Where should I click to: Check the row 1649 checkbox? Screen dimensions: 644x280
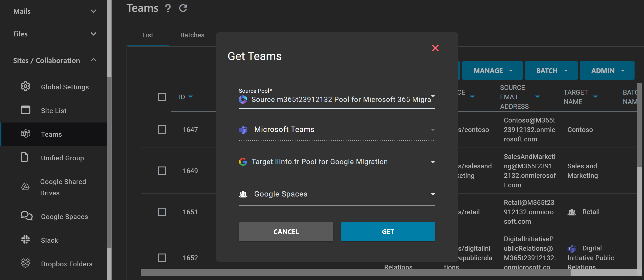coord(162,171)
